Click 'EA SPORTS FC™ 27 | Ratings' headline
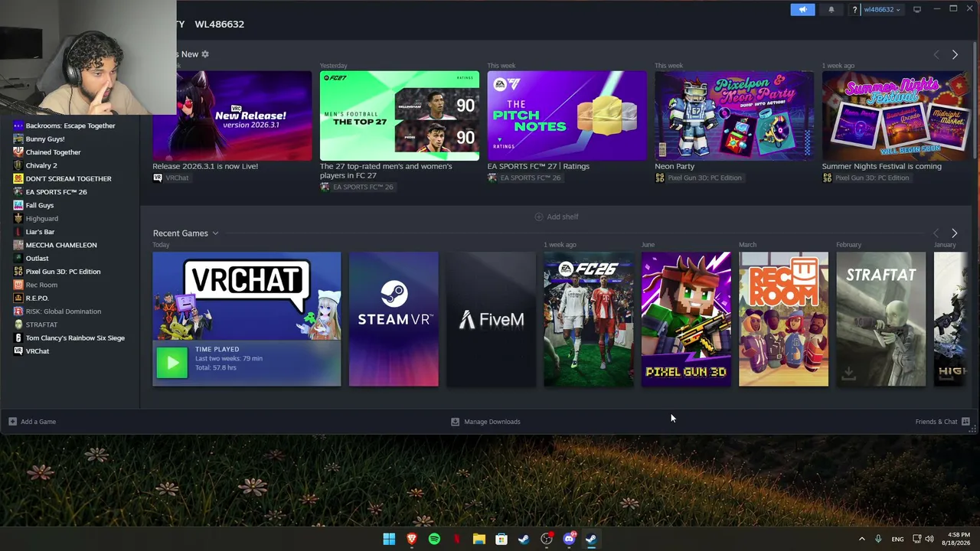Image resolution: width=980 pixels, height=551 pixels. pos(538,166)
